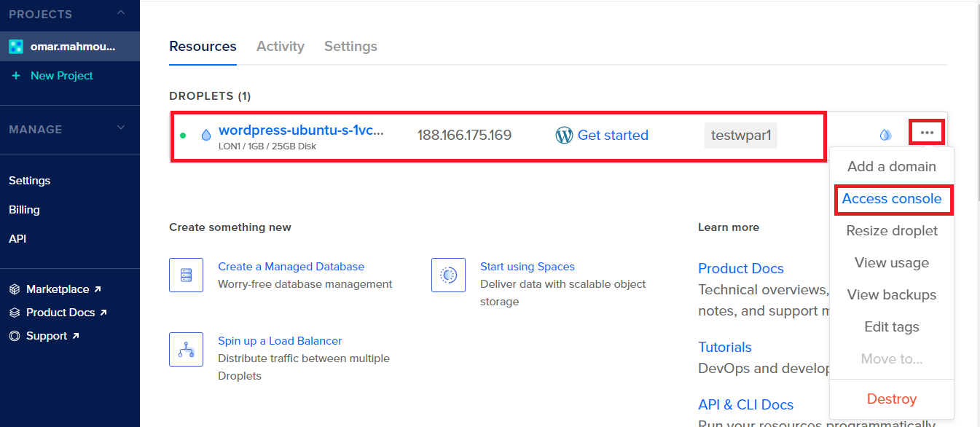
Task: Click the Move to... menu entry
Action: pyautogui.click(x=892, y=359)
